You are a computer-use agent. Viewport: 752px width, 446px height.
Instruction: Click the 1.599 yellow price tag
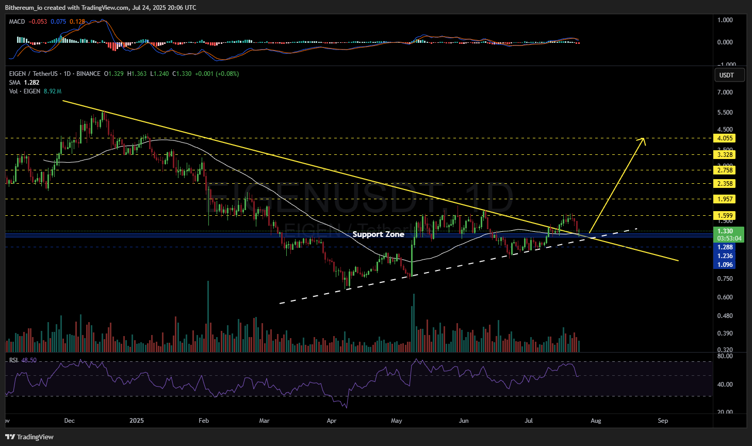click(x=725, y=216)
